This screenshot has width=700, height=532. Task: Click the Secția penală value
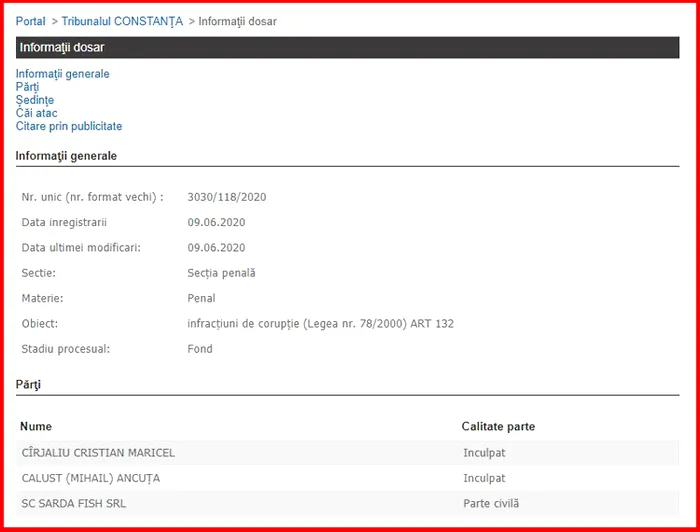(x=221, y=272)
